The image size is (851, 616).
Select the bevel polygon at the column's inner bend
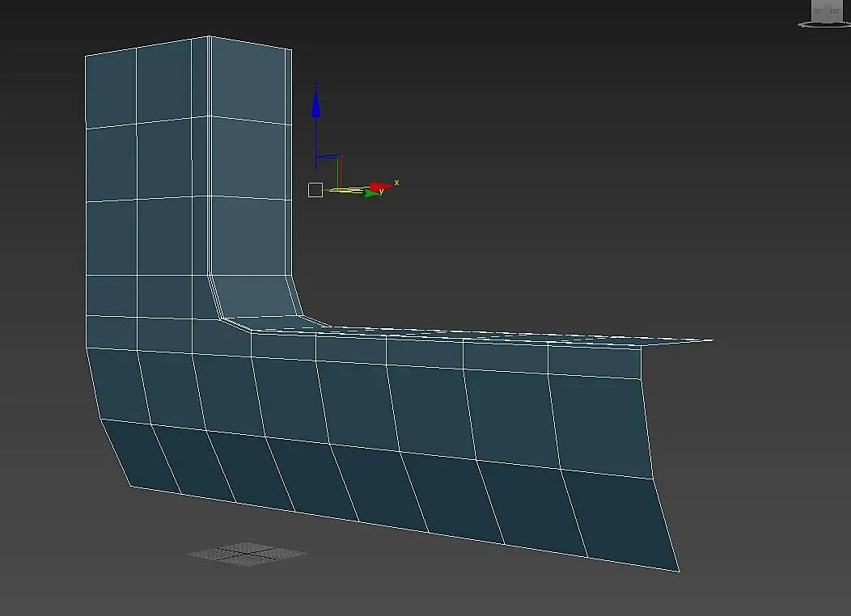[x=255, y=296]
